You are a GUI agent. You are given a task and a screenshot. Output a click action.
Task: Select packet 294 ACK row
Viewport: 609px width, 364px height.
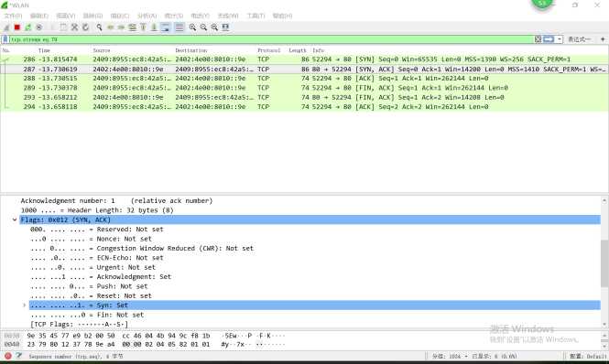tap(304, 107)
